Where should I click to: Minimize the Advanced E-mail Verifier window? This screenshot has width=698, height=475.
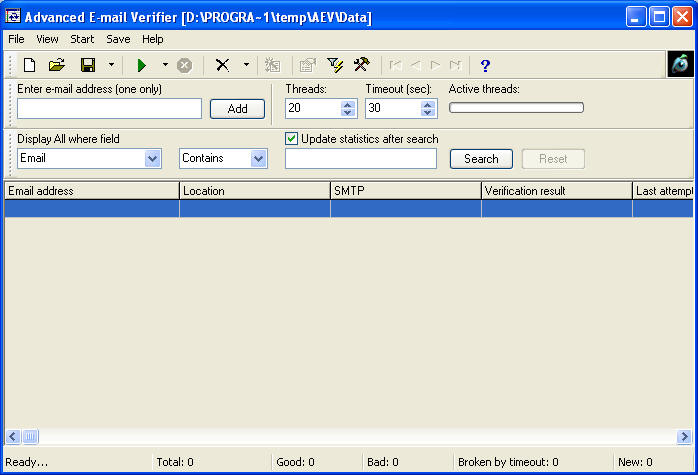tap(636, 17)
